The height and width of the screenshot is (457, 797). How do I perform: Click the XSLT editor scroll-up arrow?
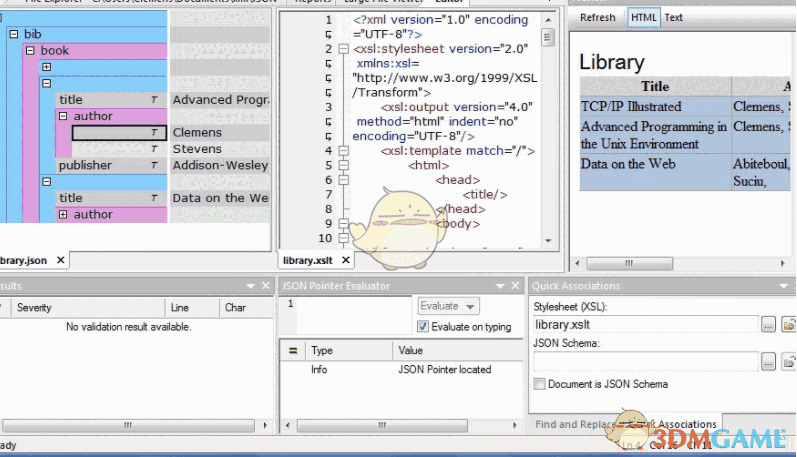pos(548,20)
